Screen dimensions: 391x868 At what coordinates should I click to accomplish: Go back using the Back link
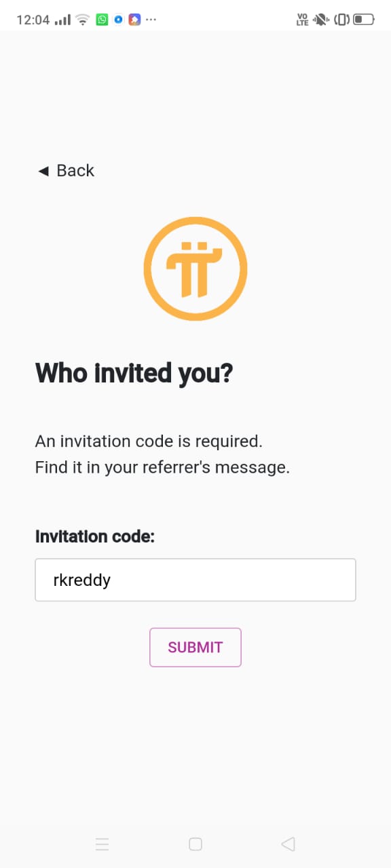tap(65, 170)
